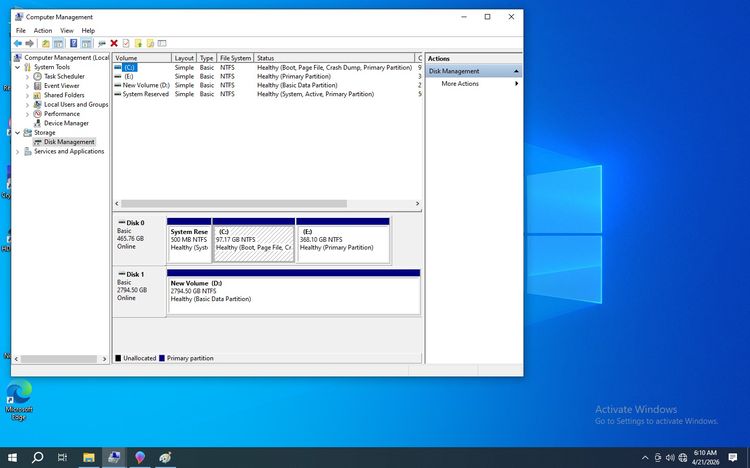
Task: Sort by the Volume column header
Action: point(142,58)
